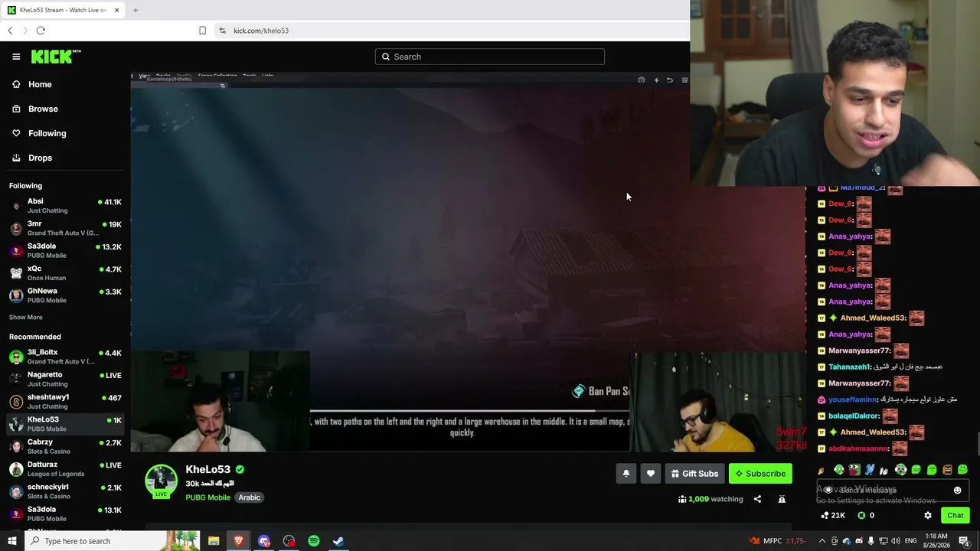Go back in browser history

pos(10,31)
